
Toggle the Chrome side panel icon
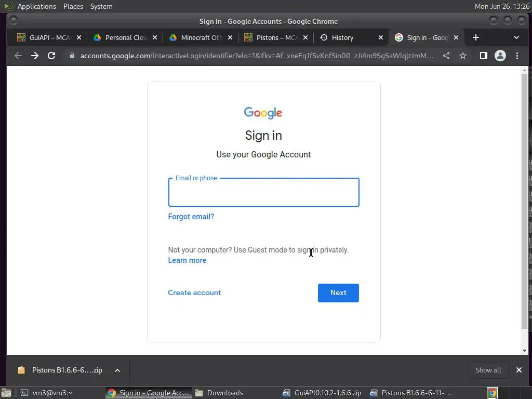(x=484, y=56)
